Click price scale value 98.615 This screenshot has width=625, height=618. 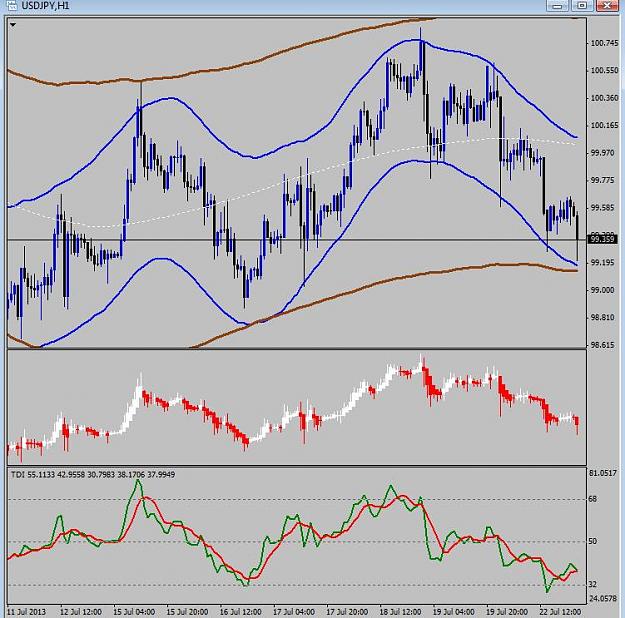(x=602, y=345)
